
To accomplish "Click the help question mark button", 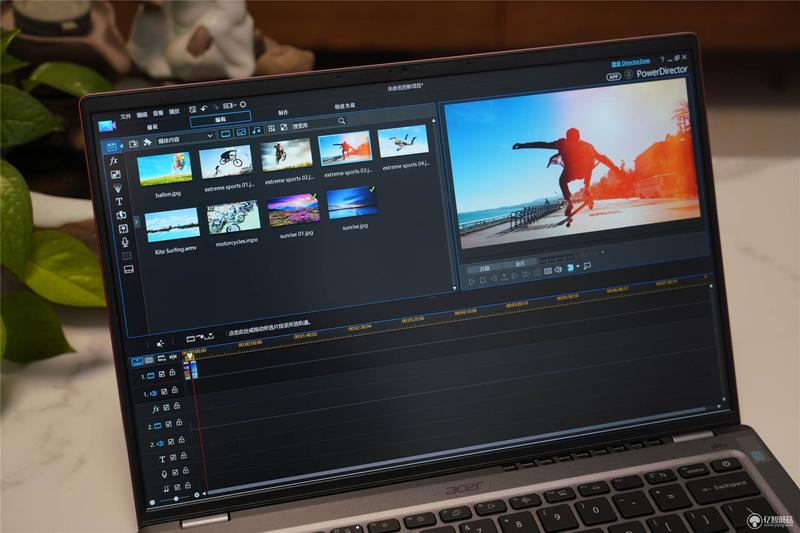I will (662, 61).
